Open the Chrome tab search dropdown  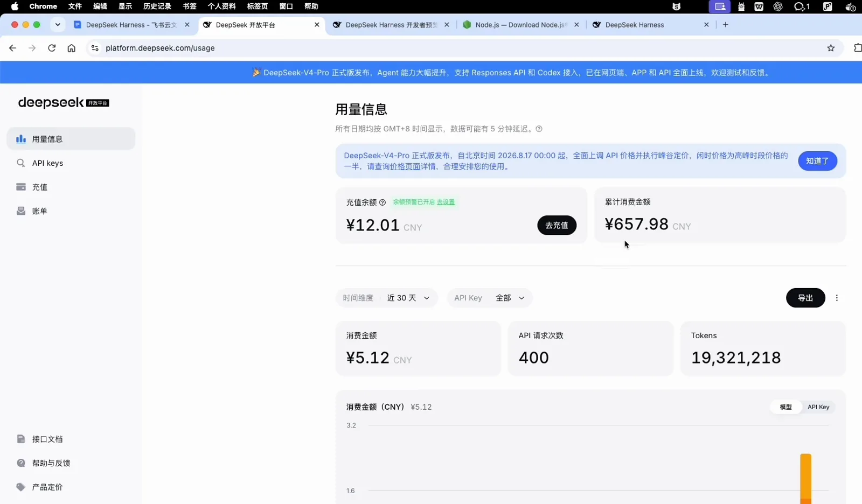click(58, 25)
